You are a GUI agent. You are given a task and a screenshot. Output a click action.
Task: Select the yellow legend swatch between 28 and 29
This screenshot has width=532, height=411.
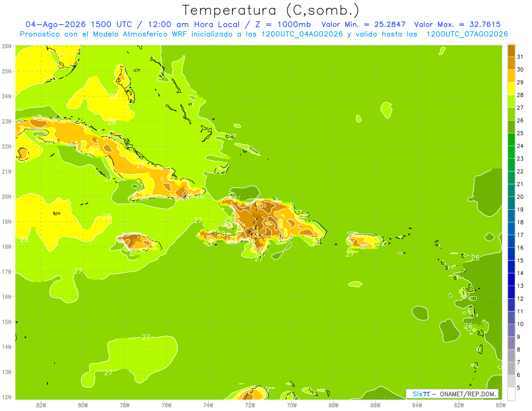511,89
